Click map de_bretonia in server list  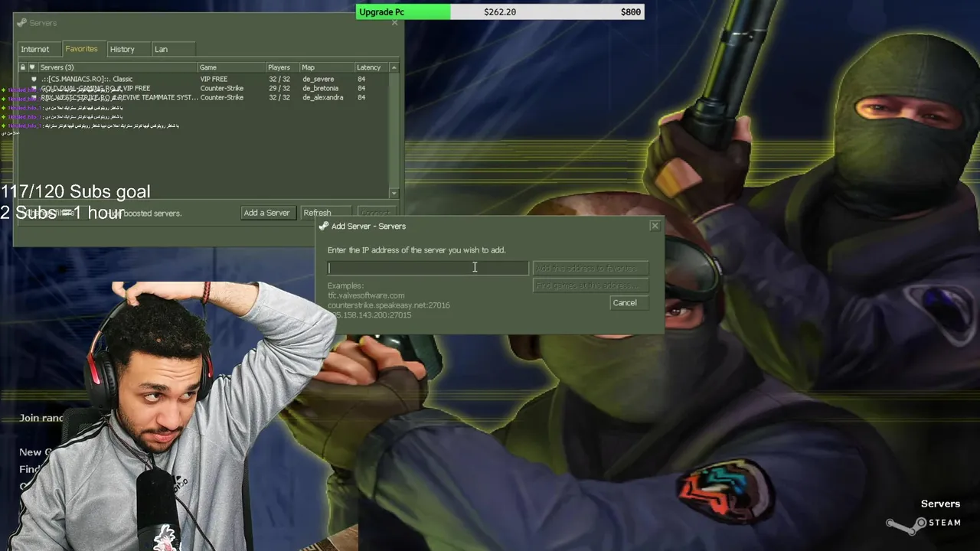click(x=320, y=88)
